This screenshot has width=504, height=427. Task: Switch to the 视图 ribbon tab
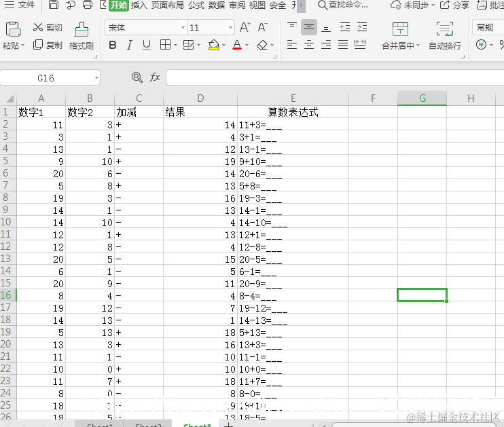(257, 5)
